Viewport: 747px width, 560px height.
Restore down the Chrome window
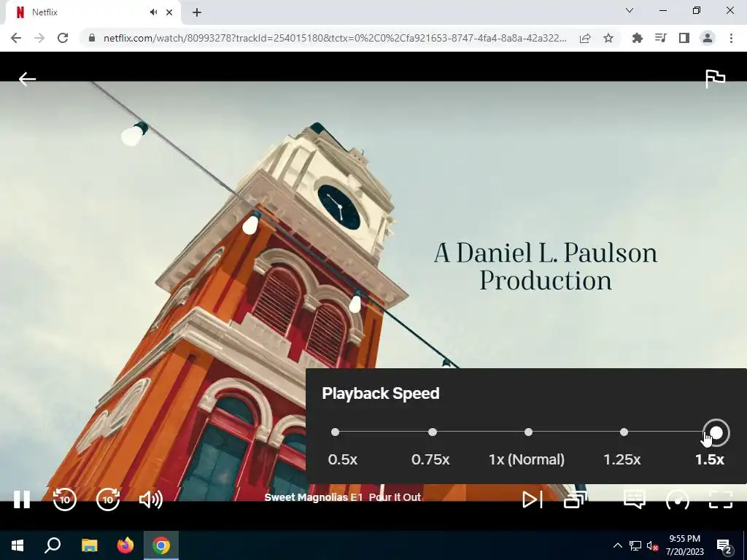pos(697,10)
